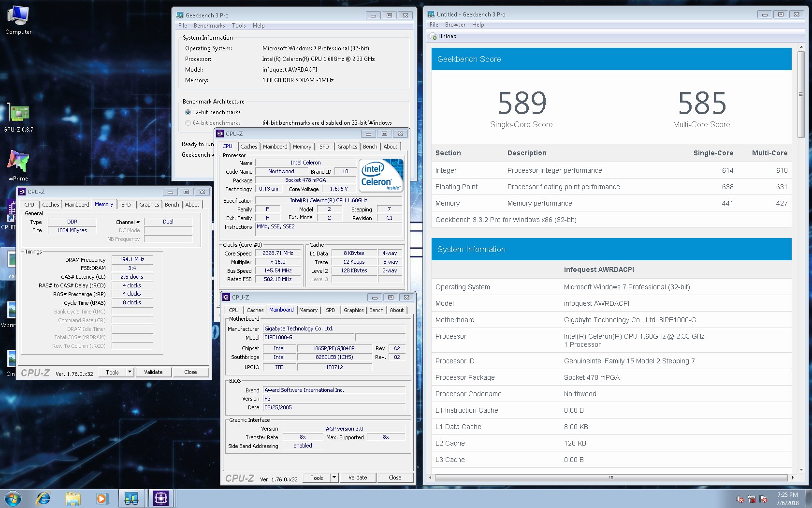812x508 pixels.
Task: Click CPU-Z Mainboard window title icon
Action: (226, 297)
